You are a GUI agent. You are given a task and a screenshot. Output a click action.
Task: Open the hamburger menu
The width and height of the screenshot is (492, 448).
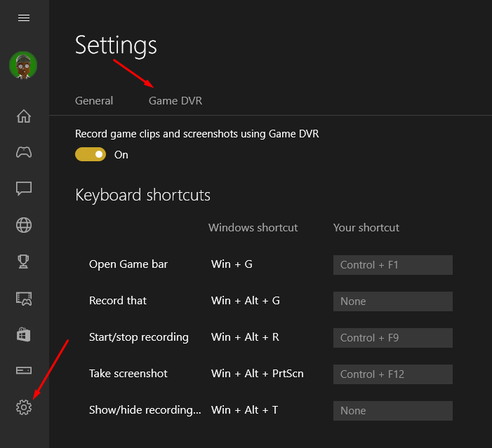tap(24, 18)
